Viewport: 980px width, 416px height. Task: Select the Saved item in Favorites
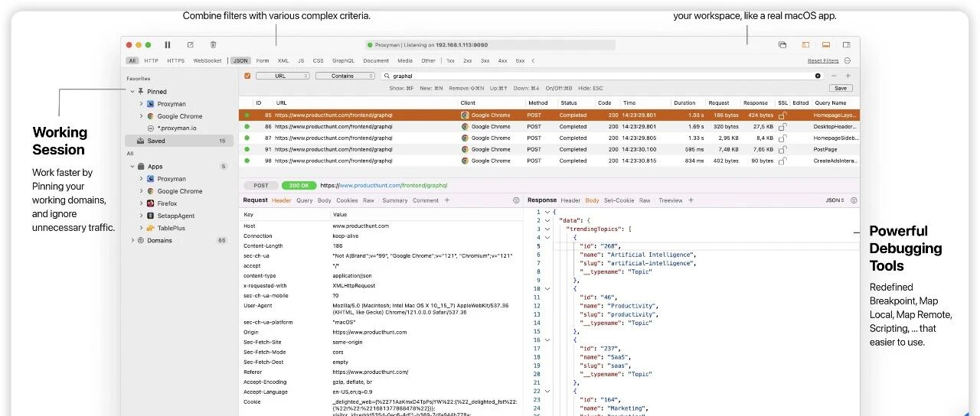[x=179, y=141]
